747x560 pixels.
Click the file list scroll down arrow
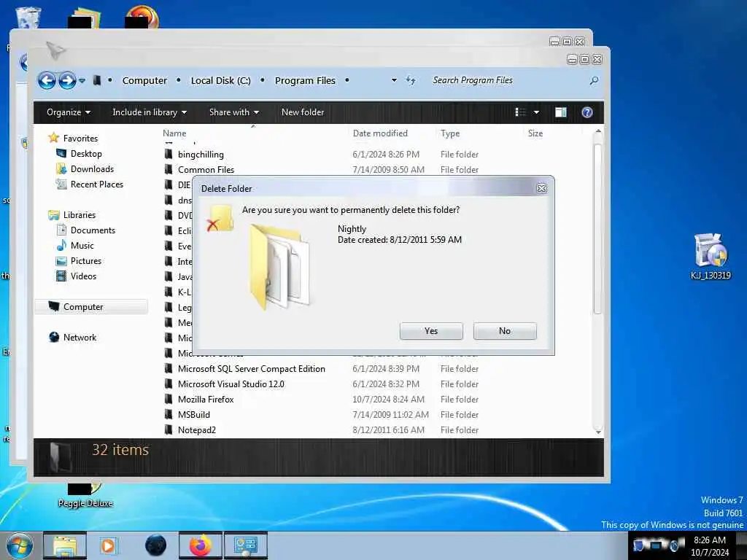[598, 432]
